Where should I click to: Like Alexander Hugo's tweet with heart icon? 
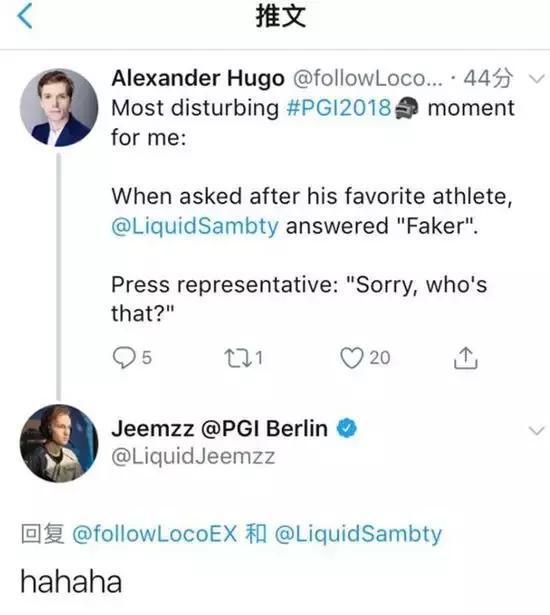(x=365, y=358)
